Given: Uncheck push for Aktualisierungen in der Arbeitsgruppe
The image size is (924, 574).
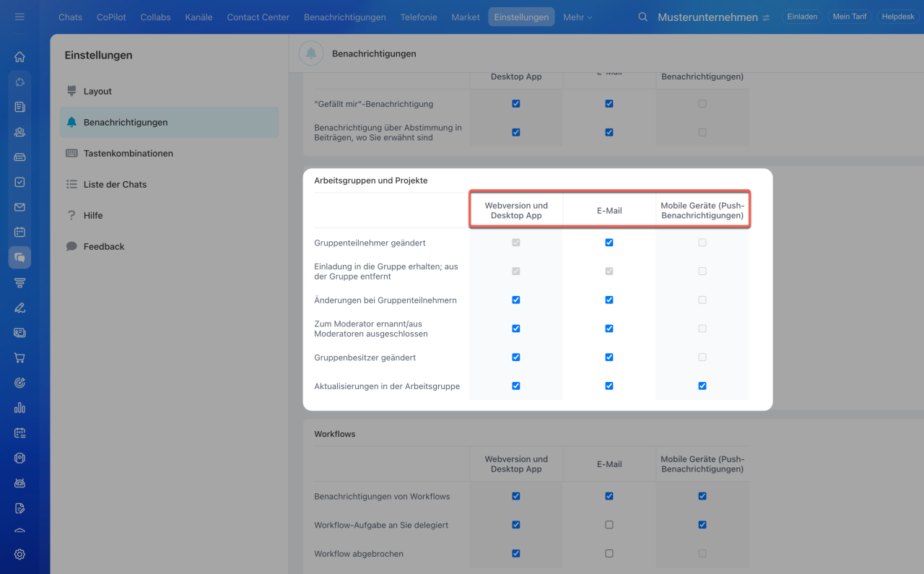Looking at the screenshot, I should coord(702,386).
